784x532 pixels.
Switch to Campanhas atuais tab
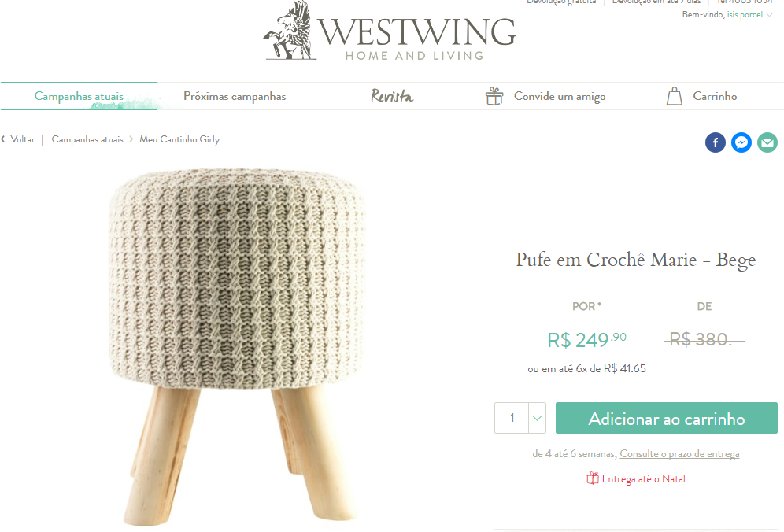pyautogui.click(x=79, y=96)
